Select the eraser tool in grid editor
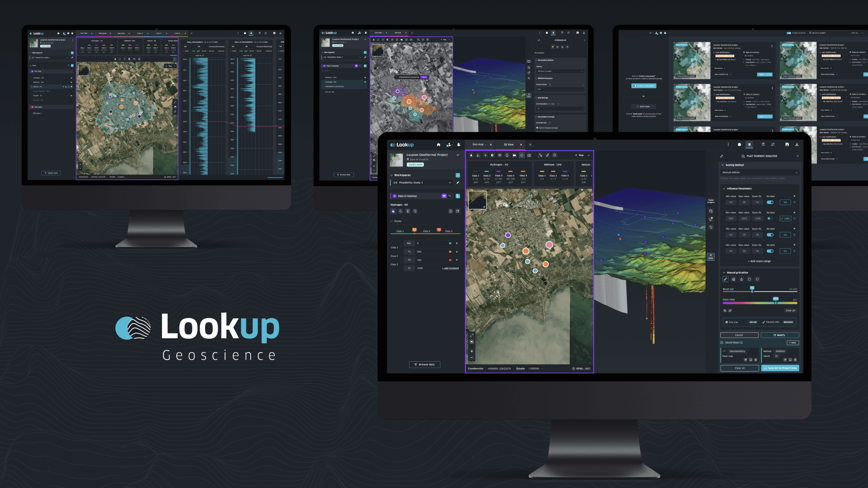 [733, 279]
